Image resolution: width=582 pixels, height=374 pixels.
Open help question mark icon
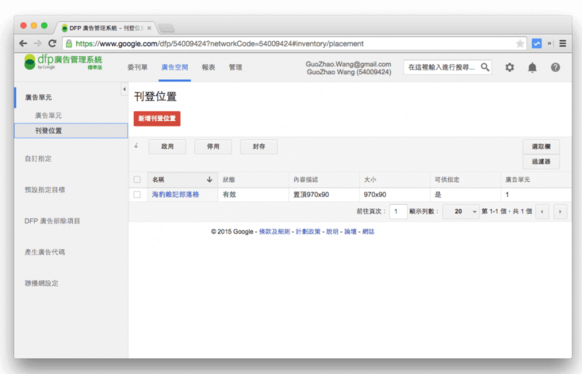pos(555,67)
